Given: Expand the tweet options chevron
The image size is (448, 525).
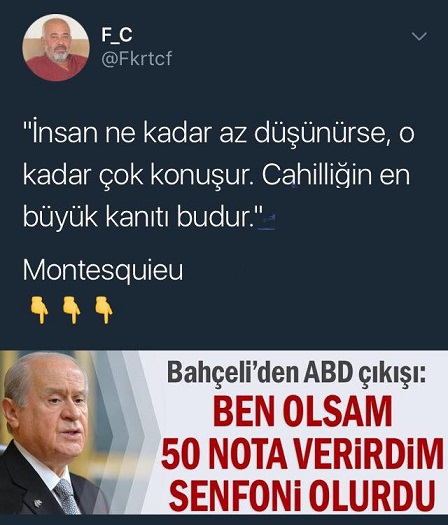Looking at the screenshot, I should [x=419, y=36].
